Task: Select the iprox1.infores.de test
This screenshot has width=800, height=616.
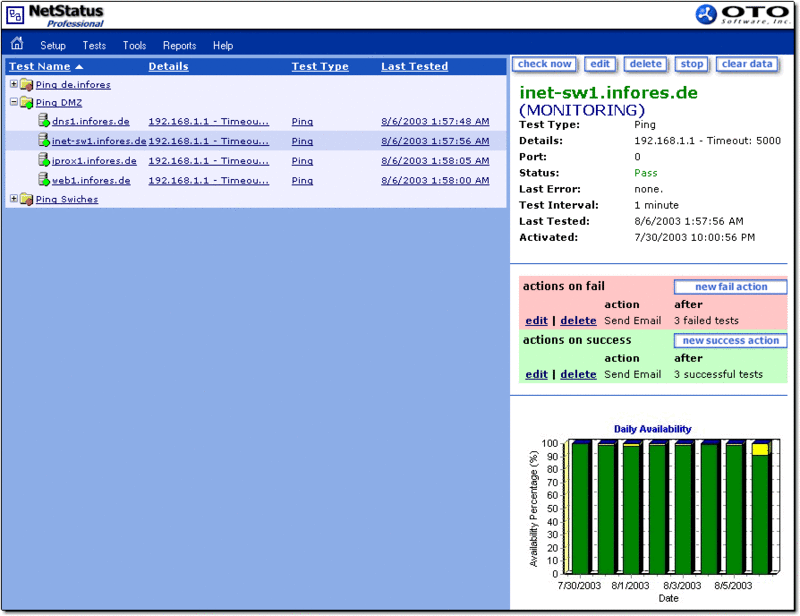Action: click(x=94, y=161)
